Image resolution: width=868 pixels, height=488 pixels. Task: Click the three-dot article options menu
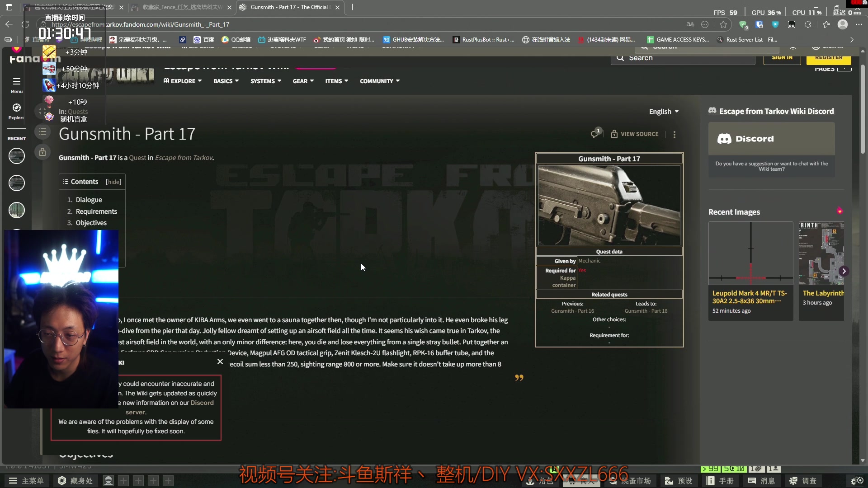point(674,134)
